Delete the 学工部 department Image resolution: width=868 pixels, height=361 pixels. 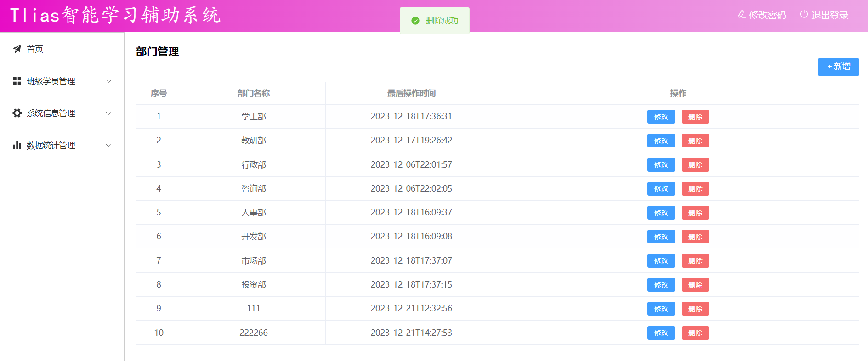tap(695, 117)
